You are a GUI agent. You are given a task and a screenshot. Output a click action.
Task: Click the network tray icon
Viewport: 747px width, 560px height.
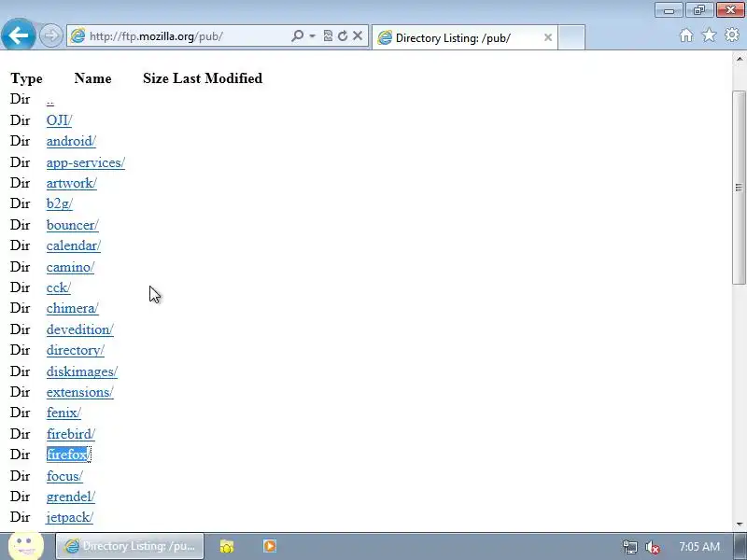[x=629, y=547]
